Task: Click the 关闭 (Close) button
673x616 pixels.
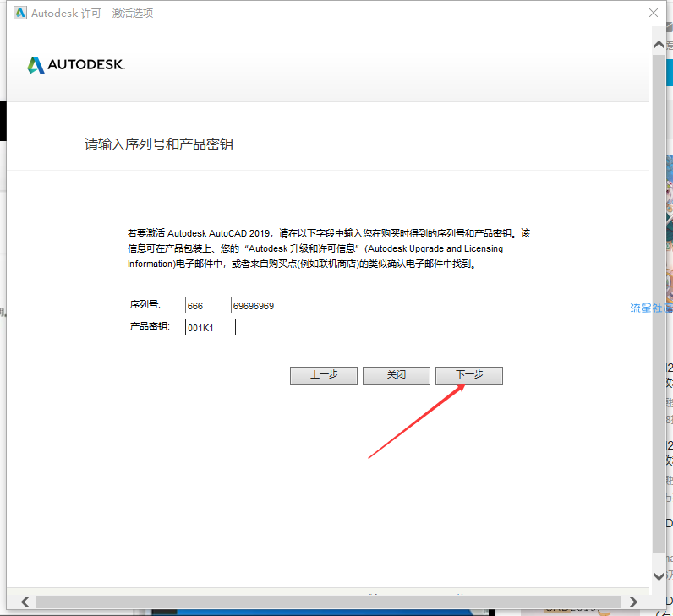Action: [397, 375]
